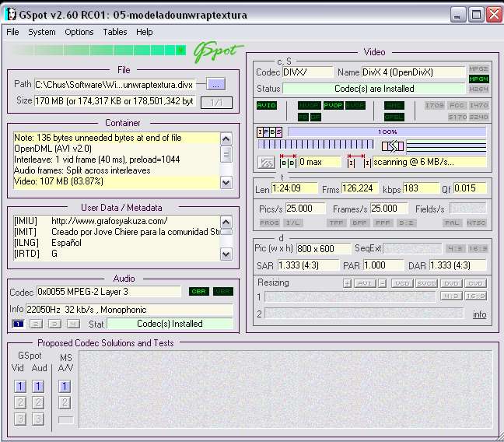Click the NTSC indicator
Viewport: 504px width, 442px height.
tap(476, 223)
